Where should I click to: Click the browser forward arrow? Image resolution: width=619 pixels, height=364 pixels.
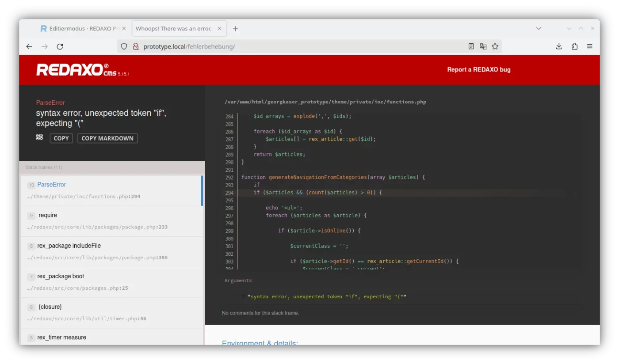[x=45, y=46]
